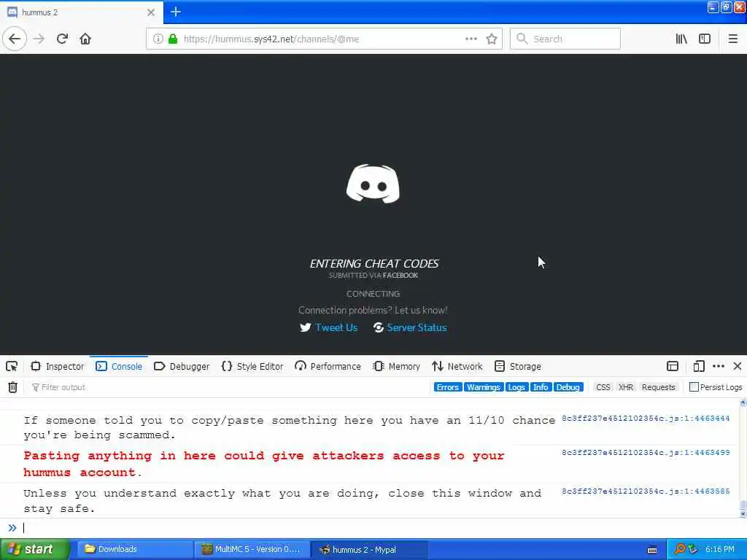Toggle the Info console filter
Image resolution: width=747 pixels, height=560 pixels.
541,387
